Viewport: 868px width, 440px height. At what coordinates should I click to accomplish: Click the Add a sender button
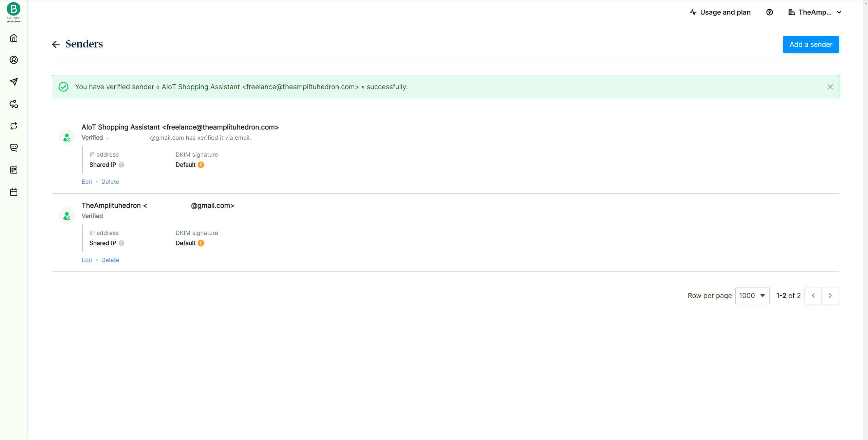pos(810,44)
